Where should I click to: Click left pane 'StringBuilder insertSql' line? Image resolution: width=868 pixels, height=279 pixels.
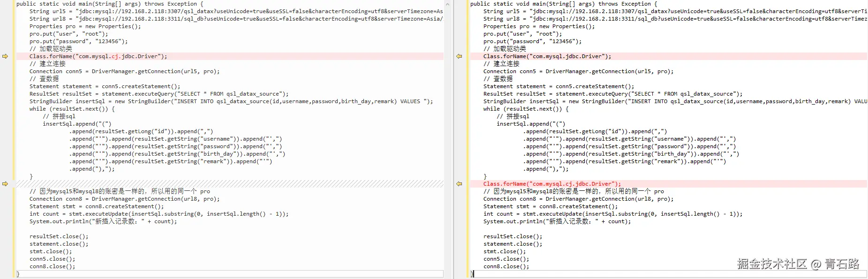coord(231,101)
